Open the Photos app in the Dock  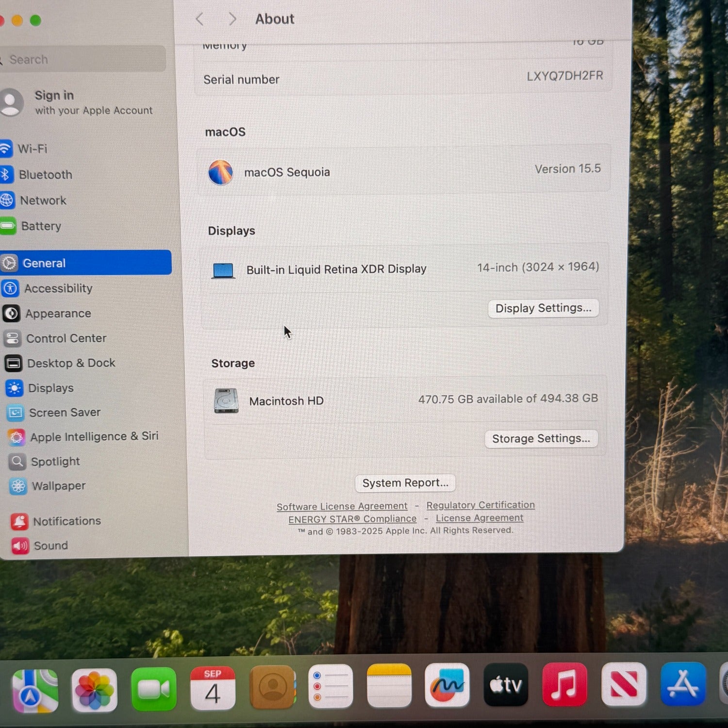point(94,690)
